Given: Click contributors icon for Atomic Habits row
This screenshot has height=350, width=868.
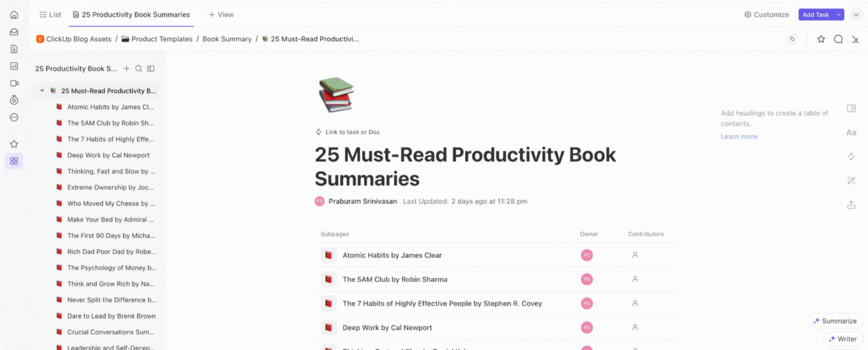Looking at the screenshot, I should tap(635, 255).
